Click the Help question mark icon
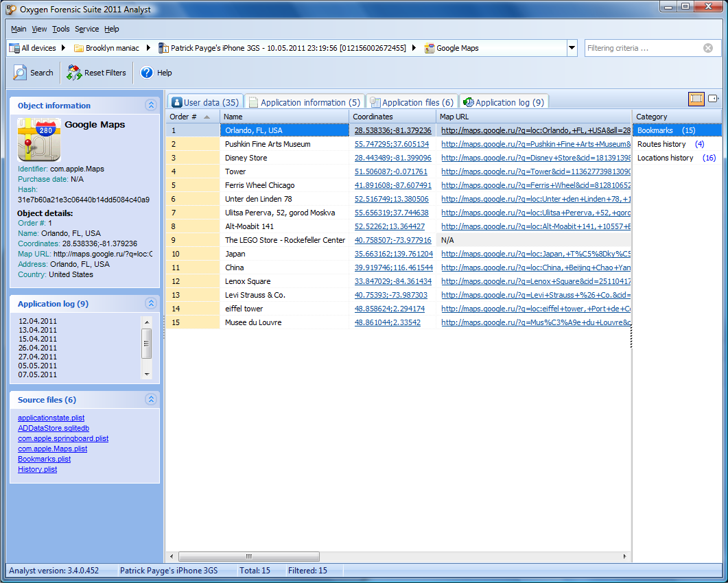The width and height of the screenshot is (728, 583). tap(146, 73)
